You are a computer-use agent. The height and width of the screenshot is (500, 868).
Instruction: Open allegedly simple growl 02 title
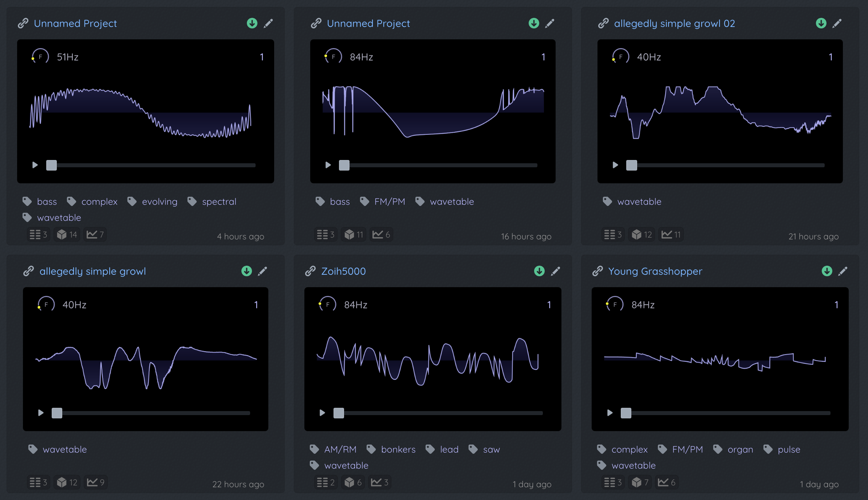pos(674,23)
